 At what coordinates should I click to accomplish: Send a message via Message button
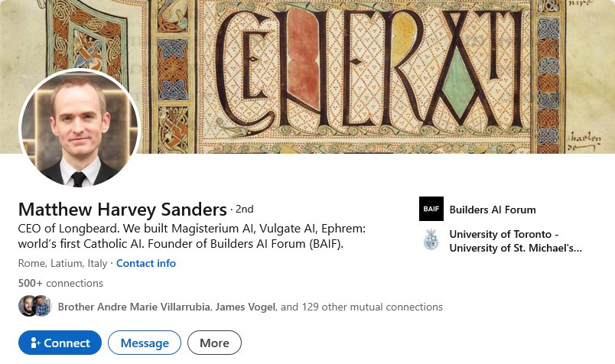click(145, 343)
